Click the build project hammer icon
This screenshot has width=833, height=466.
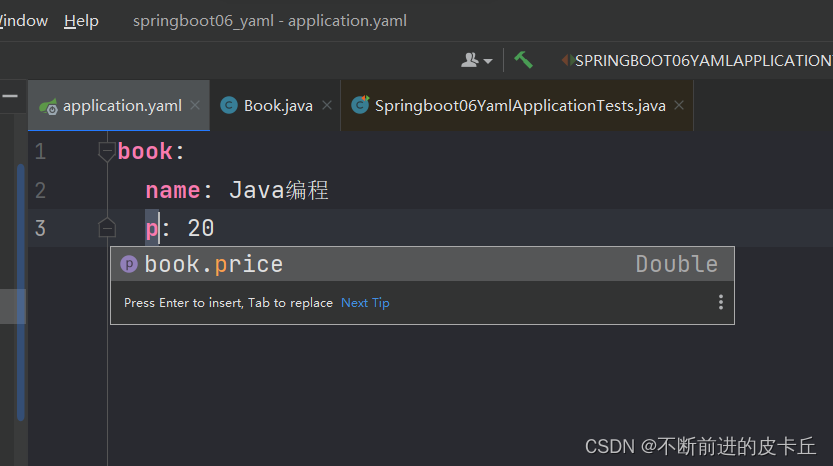[523, 60]
